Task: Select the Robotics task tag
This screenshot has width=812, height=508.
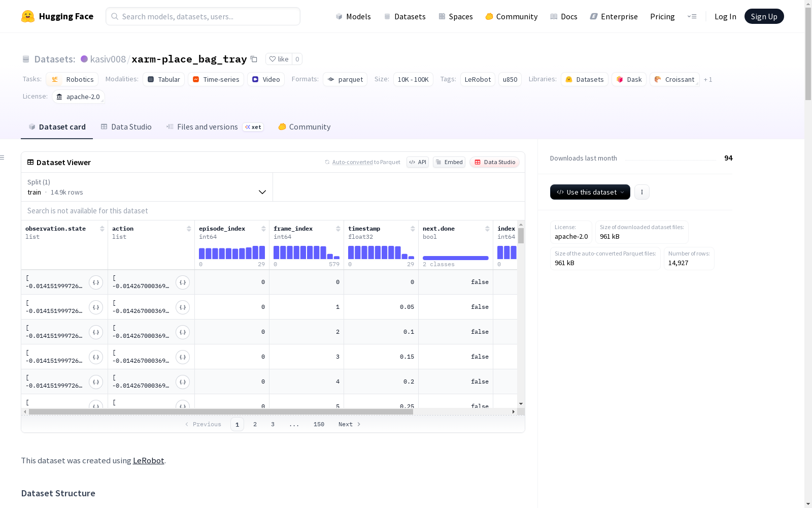Action: click(x=72, y=79)
